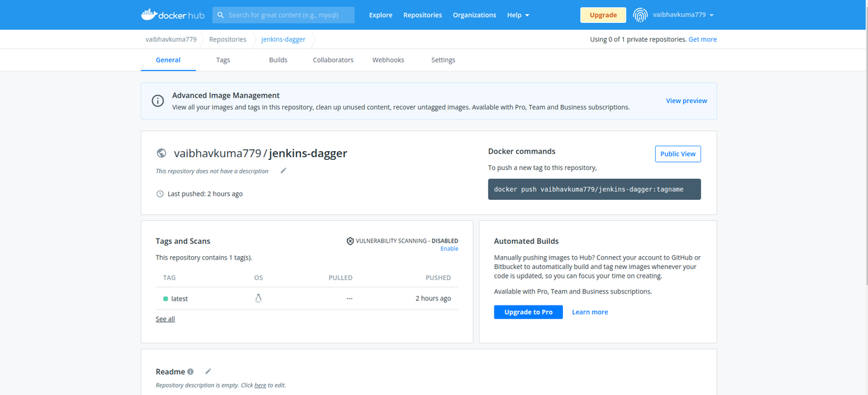Viewport: 868px width, 395px height.
Task: Edit Readme with the pencil icon
Action: click(x=208, y=371)
